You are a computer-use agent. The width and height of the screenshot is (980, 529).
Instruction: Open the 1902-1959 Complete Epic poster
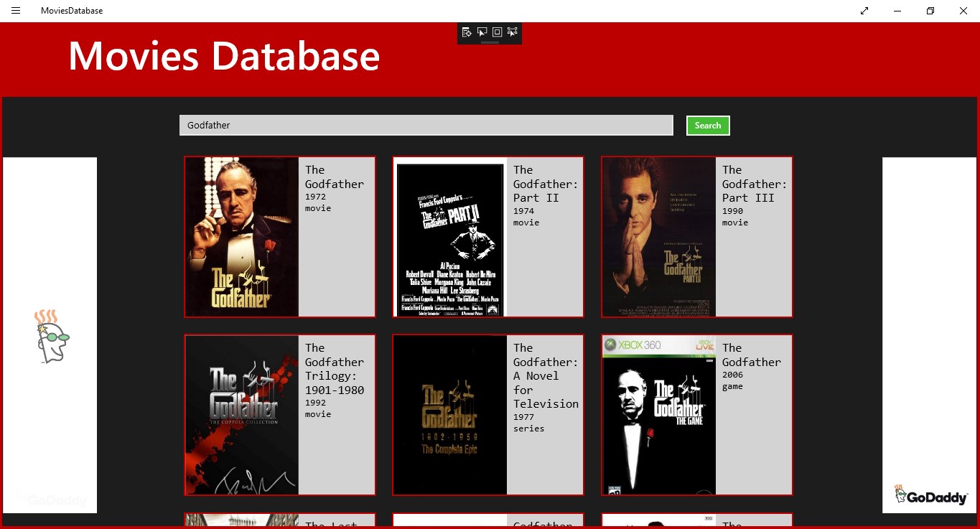[450, 415]
